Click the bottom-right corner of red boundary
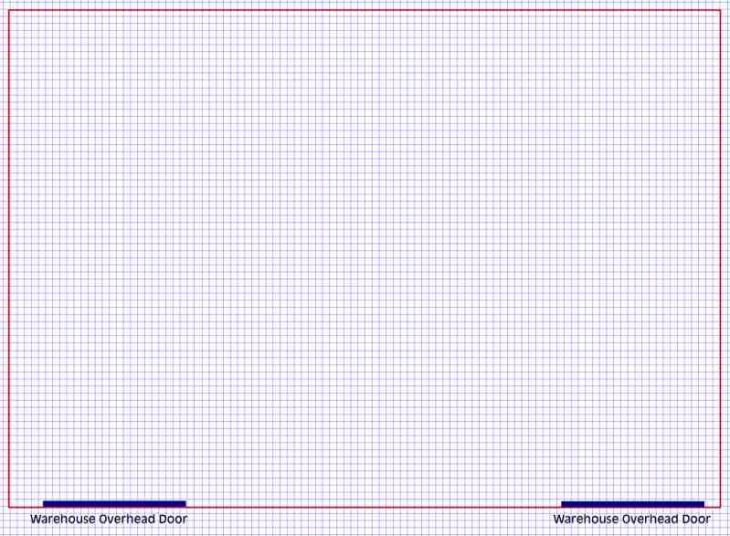This screenshot has height=536, width=730. (720, 507)
